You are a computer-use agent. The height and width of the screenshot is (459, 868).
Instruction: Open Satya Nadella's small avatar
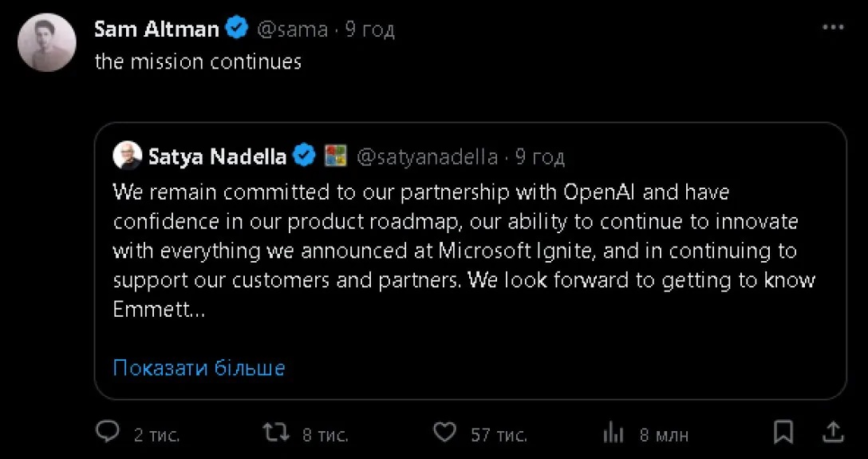point(127,156)
